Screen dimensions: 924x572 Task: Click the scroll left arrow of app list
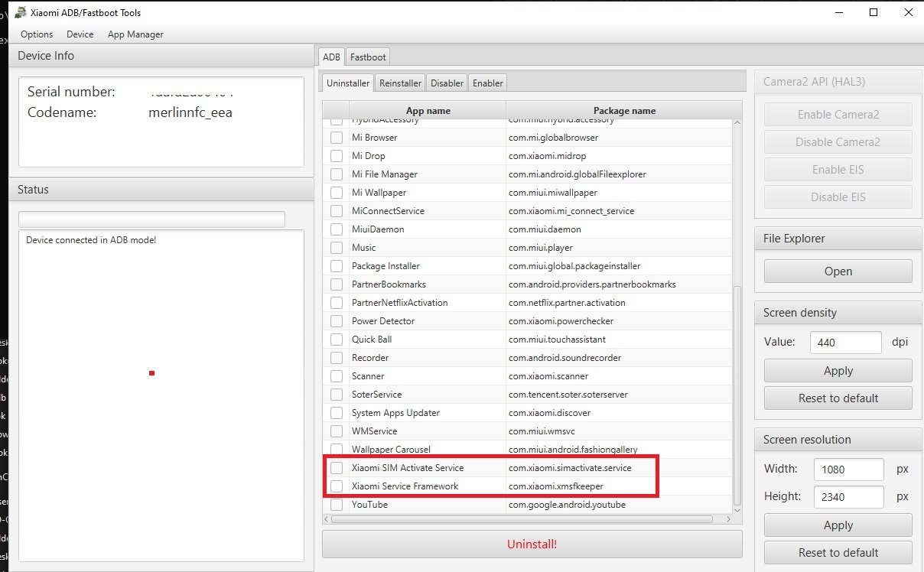pos(327,518)
